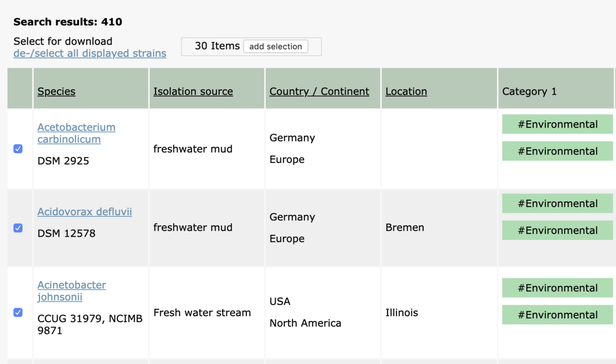
Task: Click the Bremen location cell
Action: tap(405, 228)
